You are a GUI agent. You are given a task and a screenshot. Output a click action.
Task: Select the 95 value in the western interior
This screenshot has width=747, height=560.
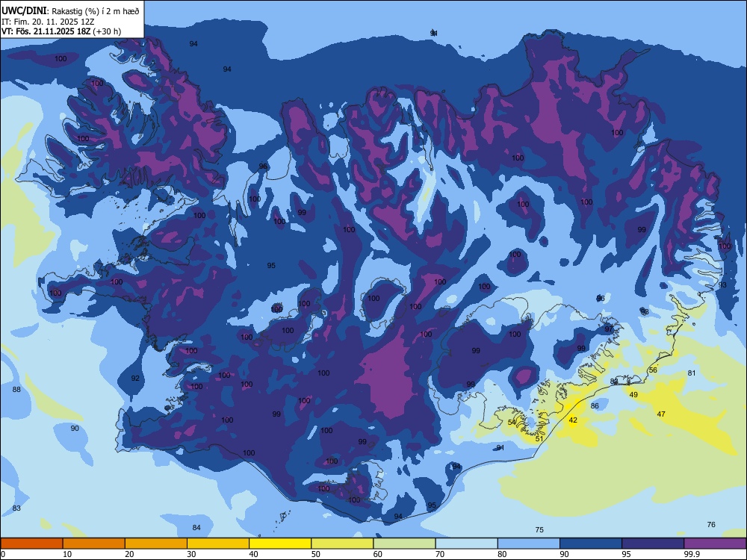(x=271, y=265)
